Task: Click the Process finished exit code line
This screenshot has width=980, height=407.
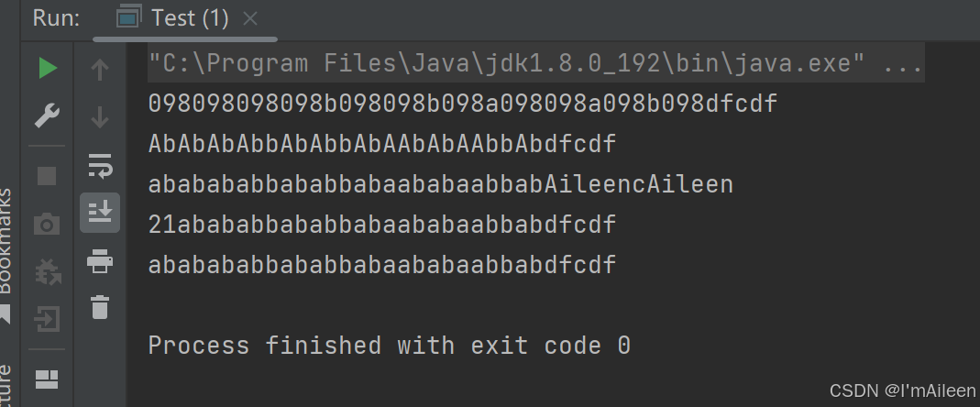Action: tap(390, 346)
